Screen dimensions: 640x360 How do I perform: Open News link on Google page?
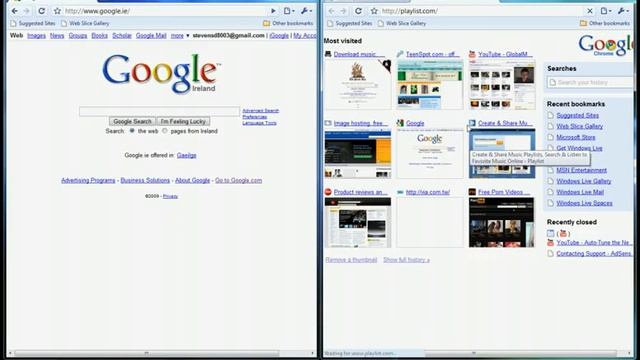click(x=57, y=36)
